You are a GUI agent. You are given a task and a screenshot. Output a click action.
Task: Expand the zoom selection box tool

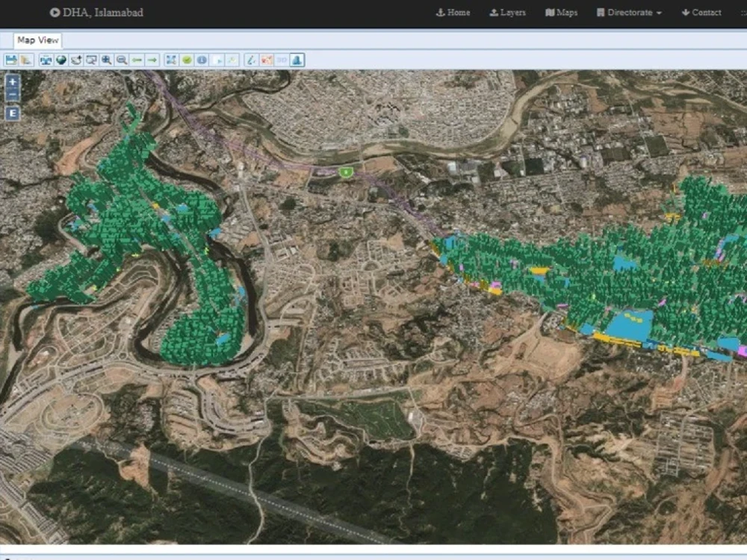tap(90, 60)
